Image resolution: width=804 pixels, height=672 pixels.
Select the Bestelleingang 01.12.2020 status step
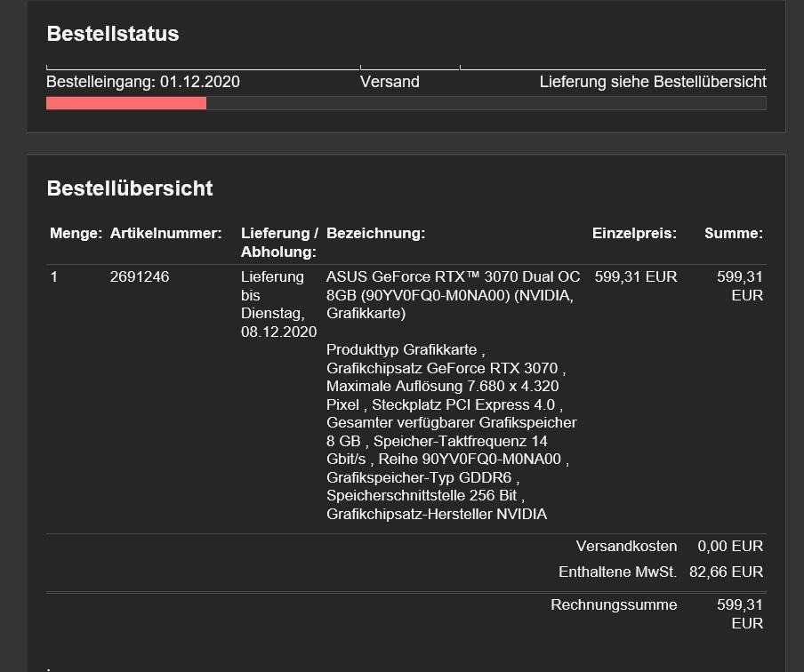coord(142,82)
